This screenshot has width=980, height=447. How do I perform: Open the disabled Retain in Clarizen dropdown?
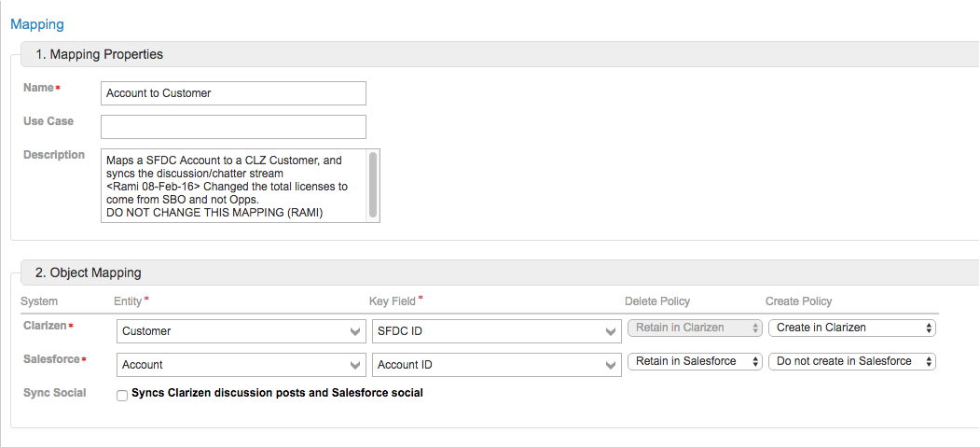tap(695, 328)
